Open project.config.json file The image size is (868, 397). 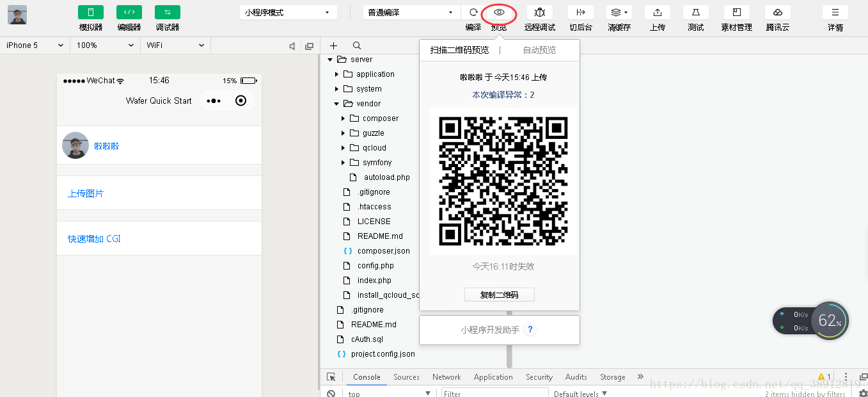click(383, 354)
